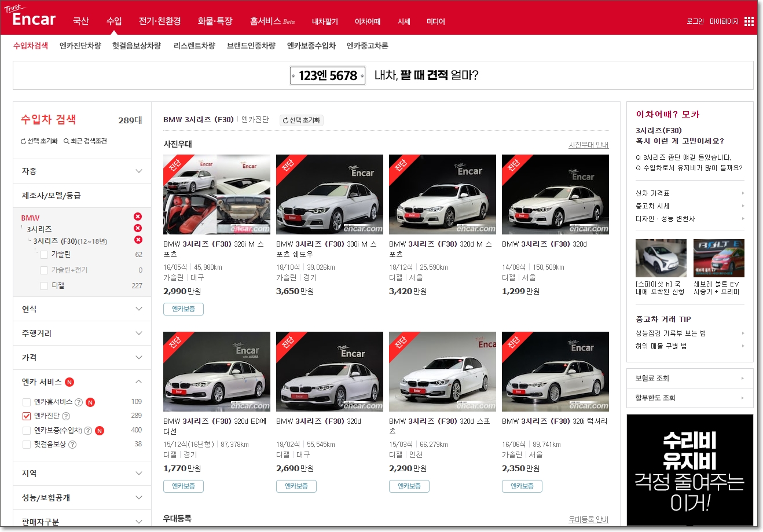Open the 전기·친환경 top menu
Screen dimensions: 763x532
pyautogui.click(x=160, y=21)
